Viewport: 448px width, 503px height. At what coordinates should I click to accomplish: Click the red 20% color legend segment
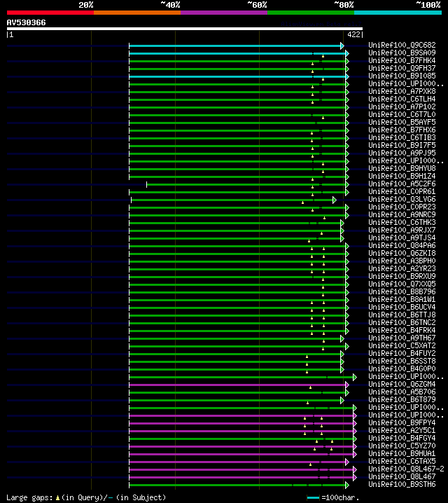50,13
